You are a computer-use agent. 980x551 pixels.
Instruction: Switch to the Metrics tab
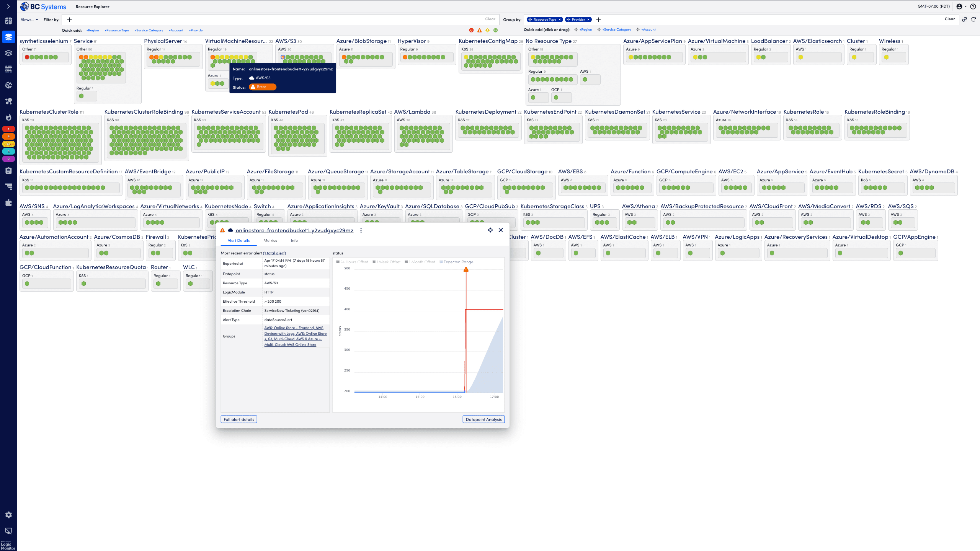[x=270, y=241]
